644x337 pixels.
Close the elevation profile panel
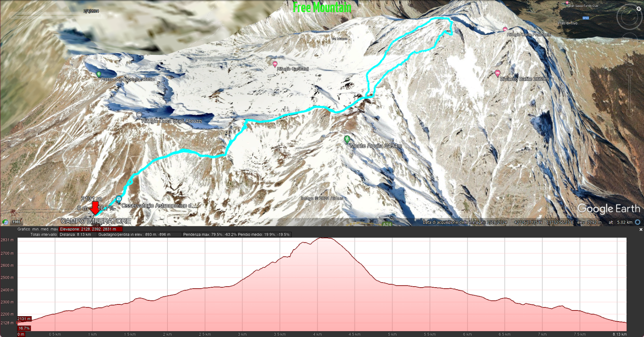tap(641, 230)
